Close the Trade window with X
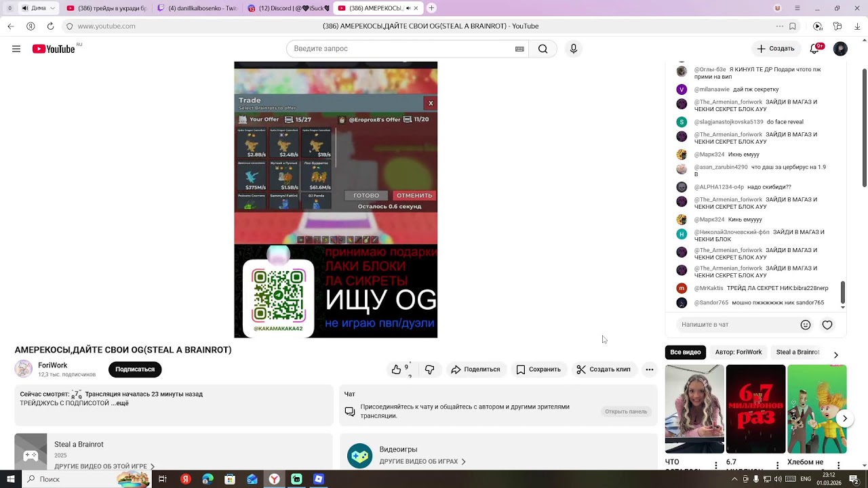Viewport: 868px width, 488px height. click(430, 103)
